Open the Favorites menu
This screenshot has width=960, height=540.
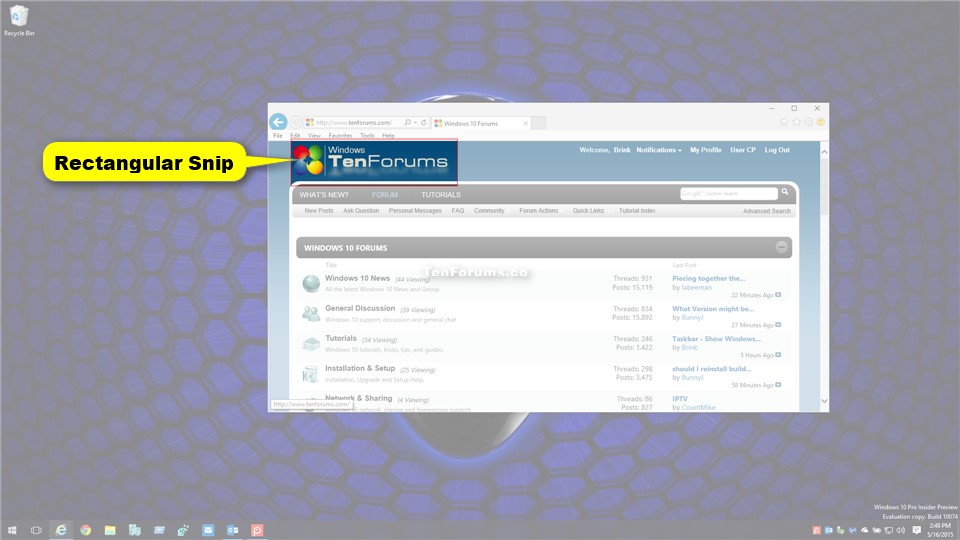(340, 136)
